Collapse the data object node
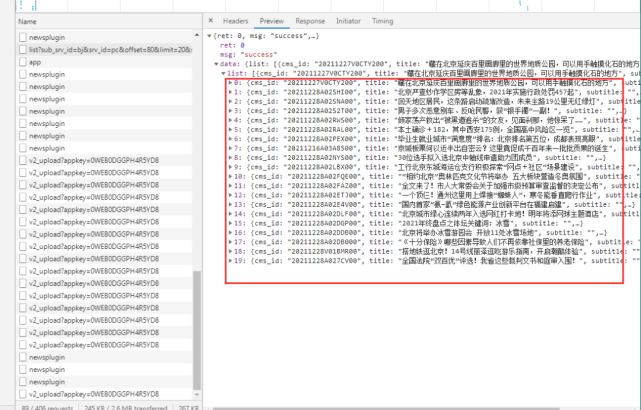Viewport: 641px width, 410px height. pyautogui.click(x=217, y=64)
